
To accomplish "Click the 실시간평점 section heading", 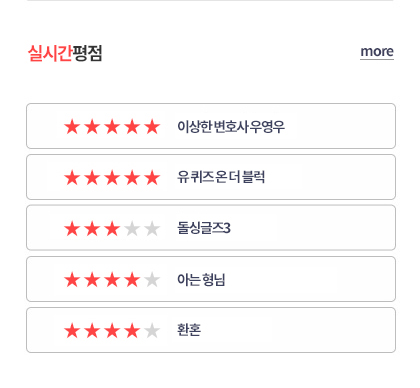I will pyautogui.click(x=65, y=53).
